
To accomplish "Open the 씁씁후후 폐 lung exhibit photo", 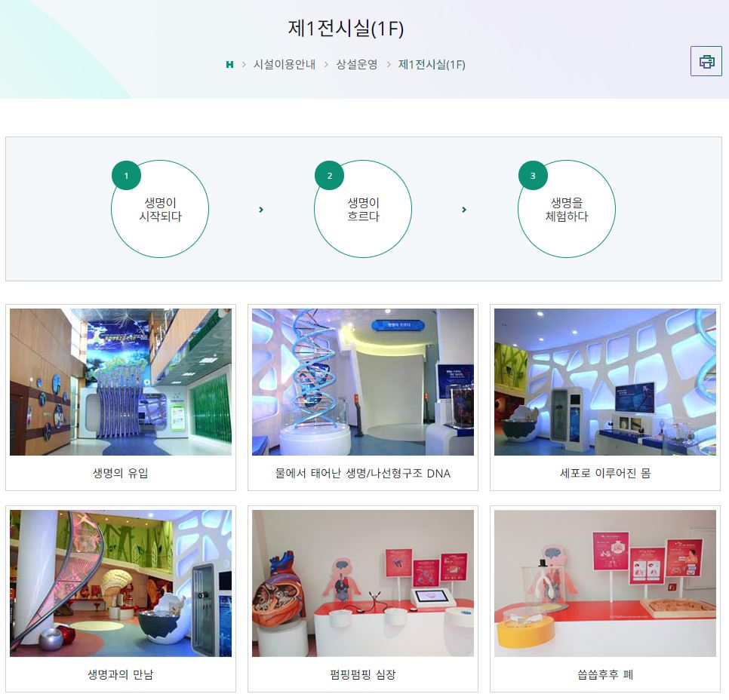I will [x=605, y=583].
